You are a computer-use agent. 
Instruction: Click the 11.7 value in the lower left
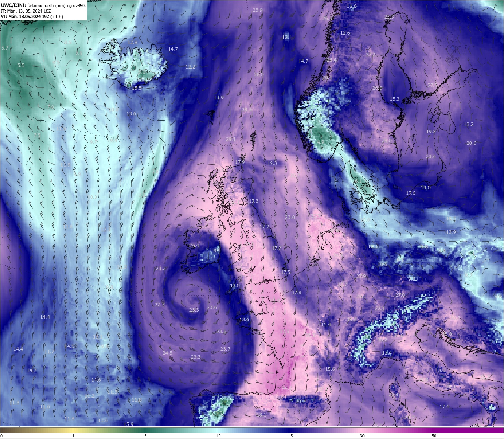(49, 352)
